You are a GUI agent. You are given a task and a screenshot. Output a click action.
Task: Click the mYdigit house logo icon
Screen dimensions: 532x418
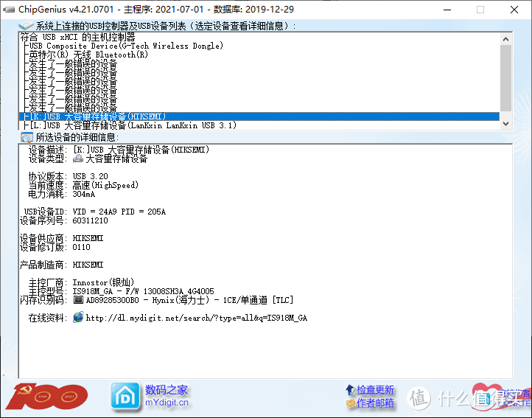[x=125, y=397]
